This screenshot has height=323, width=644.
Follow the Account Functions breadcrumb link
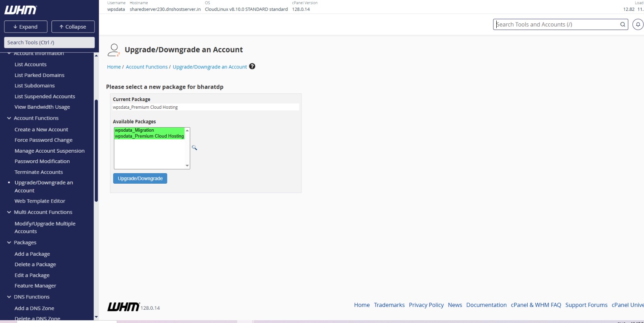point(147,67)
